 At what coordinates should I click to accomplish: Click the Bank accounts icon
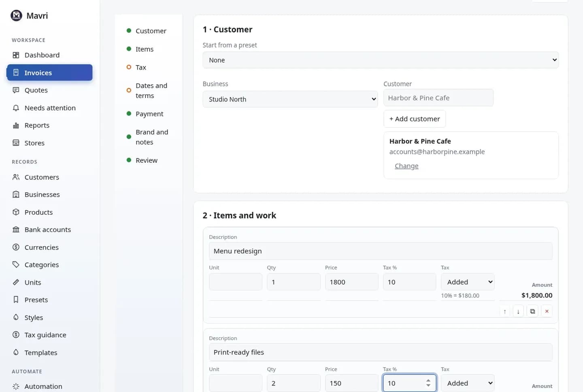pyautogui.click(x=16, y=230)
